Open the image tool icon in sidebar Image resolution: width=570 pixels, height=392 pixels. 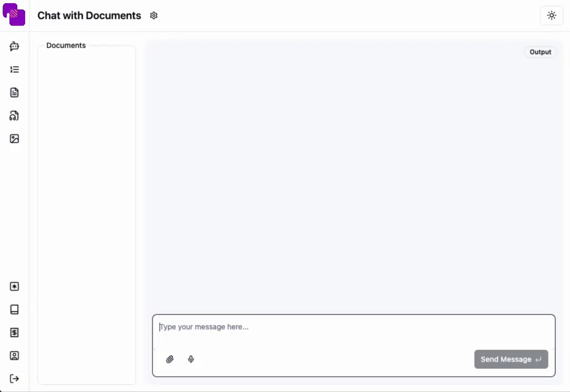coord(14,139)
